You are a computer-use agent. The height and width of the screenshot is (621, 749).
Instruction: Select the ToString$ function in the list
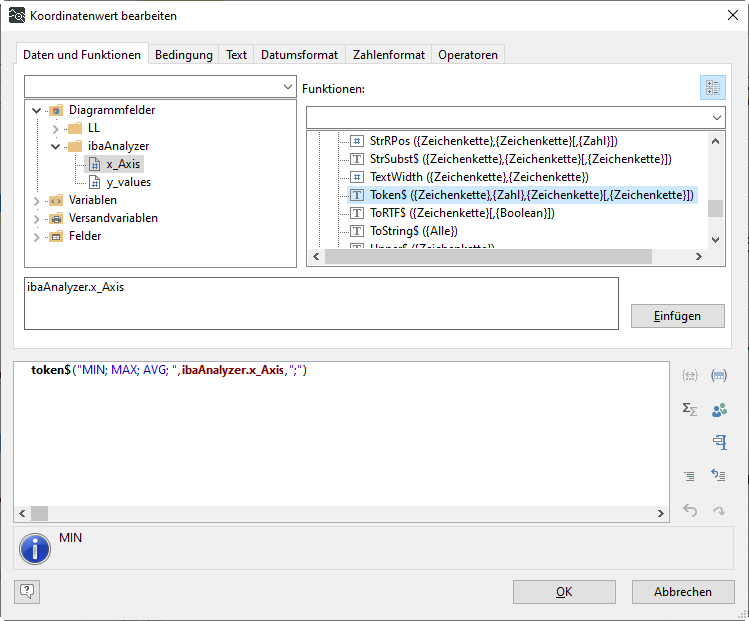point(413,231)
